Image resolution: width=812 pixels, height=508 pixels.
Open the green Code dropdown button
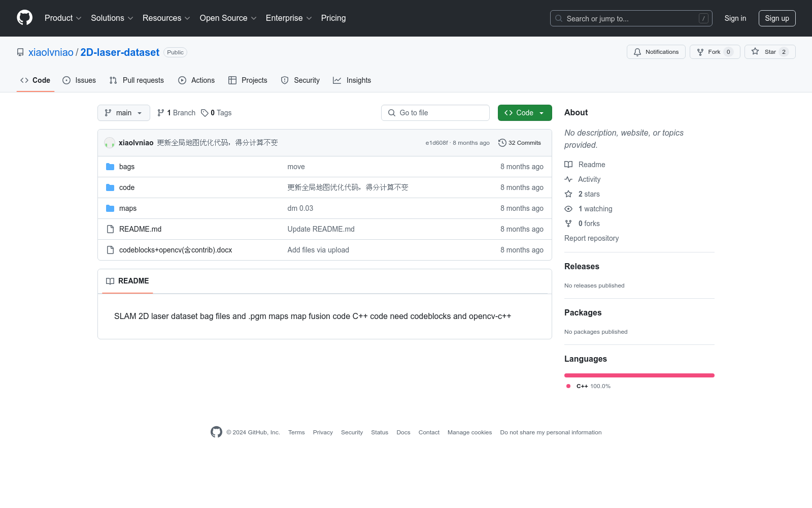[x=525, y=113]
